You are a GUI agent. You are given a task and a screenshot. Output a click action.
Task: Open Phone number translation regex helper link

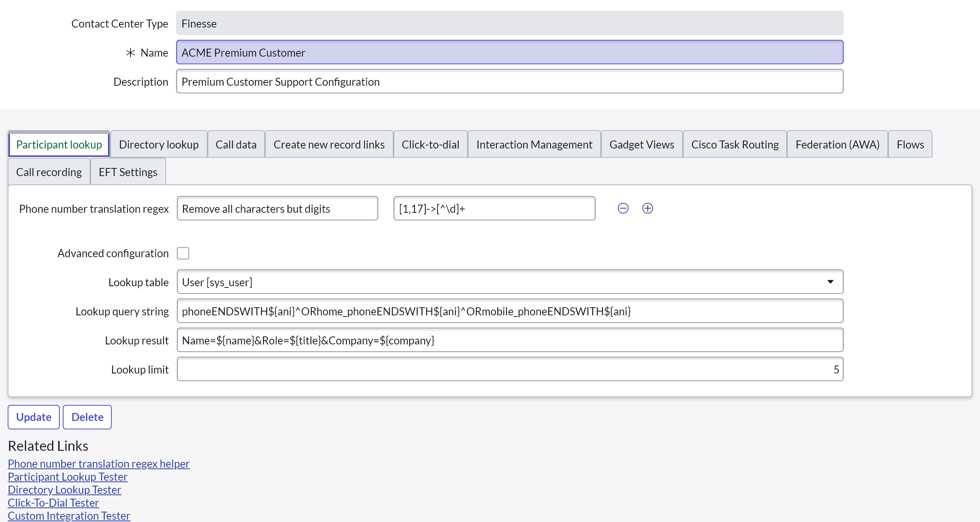(x=99, y=463)
